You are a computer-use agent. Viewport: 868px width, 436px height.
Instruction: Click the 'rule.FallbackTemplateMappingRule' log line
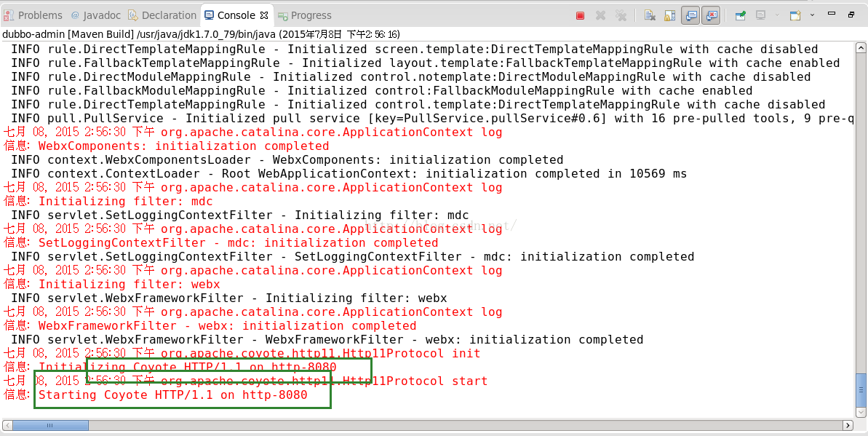[425, 63]
